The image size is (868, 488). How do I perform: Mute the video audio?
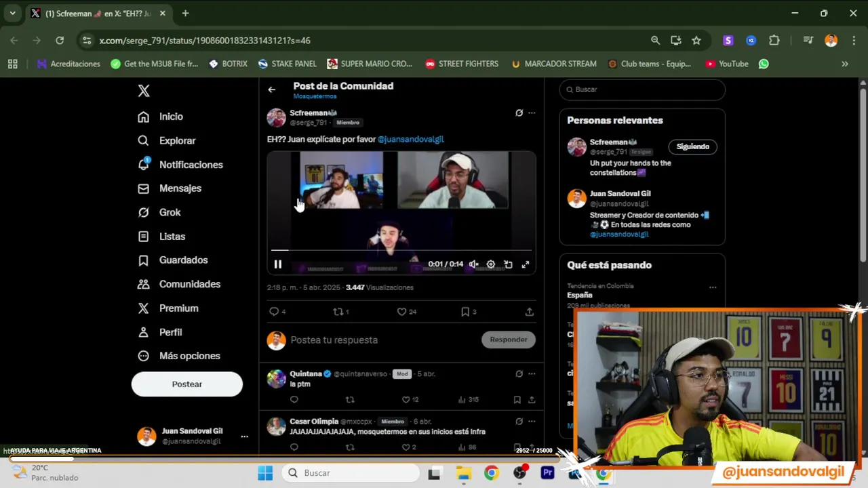coord(473,264)
